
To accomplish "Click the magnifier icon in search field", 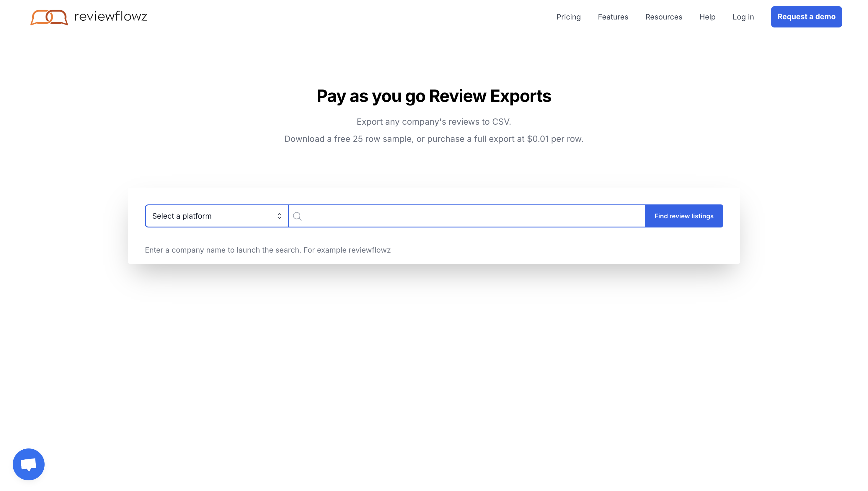I will coord(297,216).
